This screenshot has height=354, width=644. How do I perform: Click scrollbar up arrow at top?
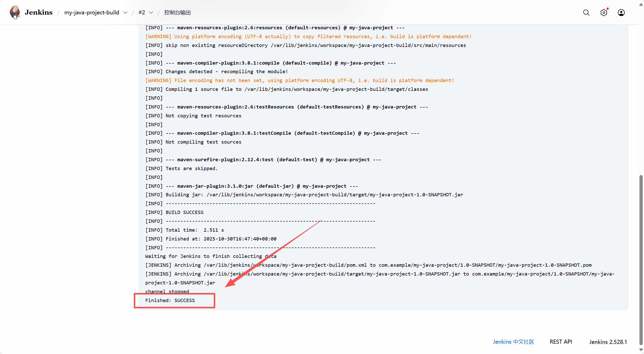(x=641, y=5)
